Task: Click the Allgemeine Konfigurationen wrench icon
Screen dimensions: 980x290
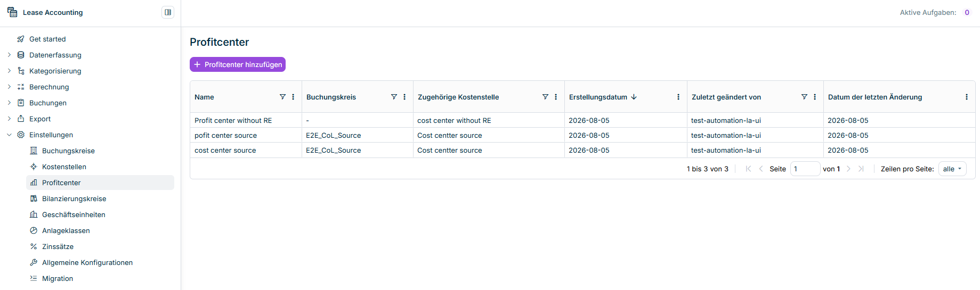Action: pyautogui.click(x=34, y=262)
